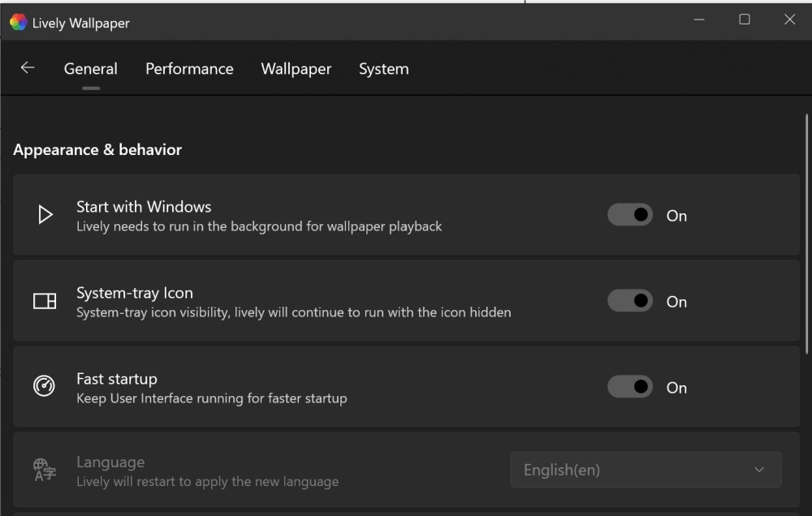The image size is (812, 516).
Task: Click the vertical scrollbar on the right
Action: [806, 235]
